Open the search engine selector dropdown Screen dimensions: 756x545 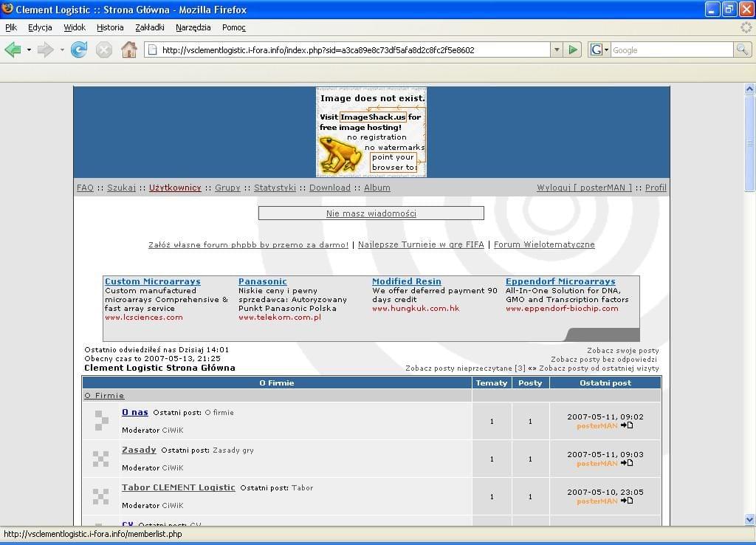pos(606,49)
